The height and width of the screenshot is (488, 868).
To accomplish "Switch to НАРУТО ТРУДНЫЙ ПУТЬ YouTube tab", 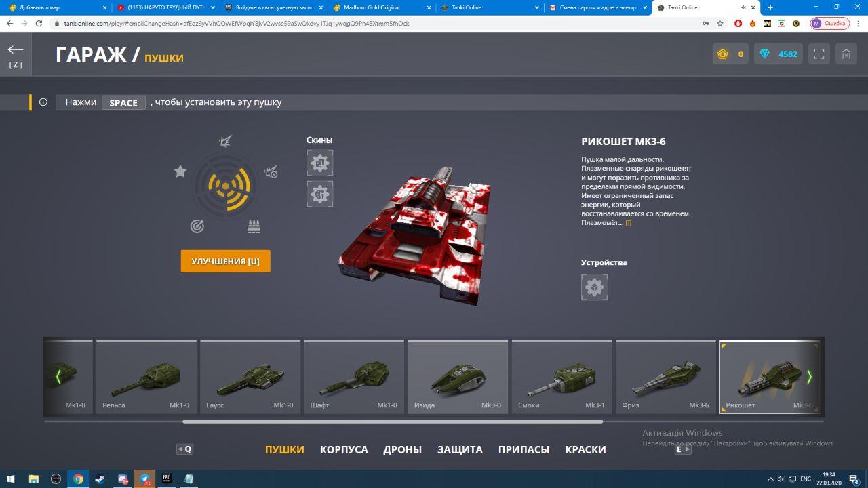I will tap(166, 7).
